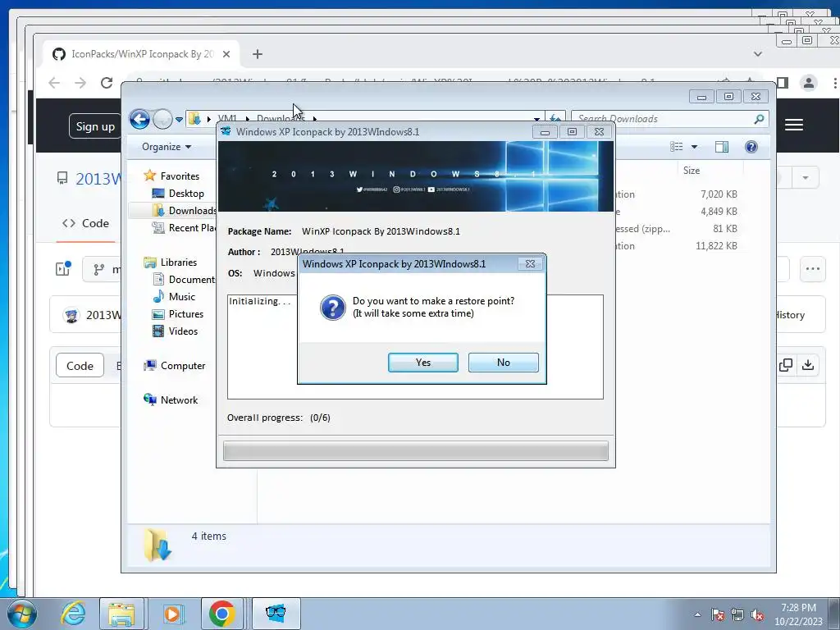This screenshot has width=840, height=630.
Task: Open GitHub's hamburger menu
Action: 793,125
